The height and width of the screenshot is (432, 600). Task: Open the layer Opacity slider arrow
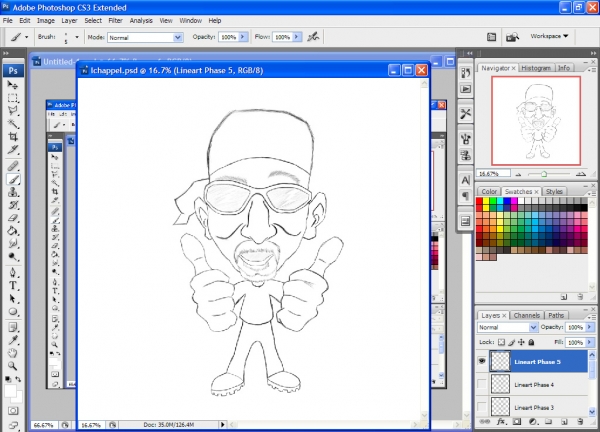pyautogui.click(x=590, y=327)
